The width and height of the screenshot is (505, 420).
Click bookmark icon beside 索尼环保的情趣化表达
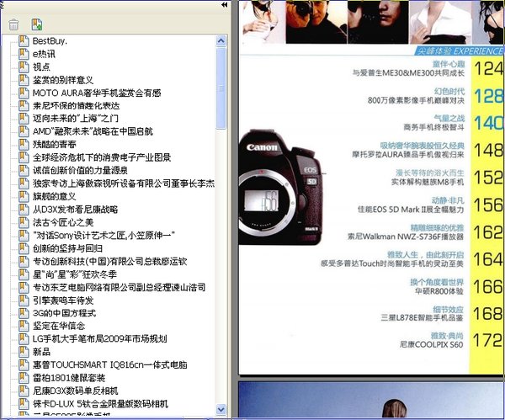tap(24, 106)
